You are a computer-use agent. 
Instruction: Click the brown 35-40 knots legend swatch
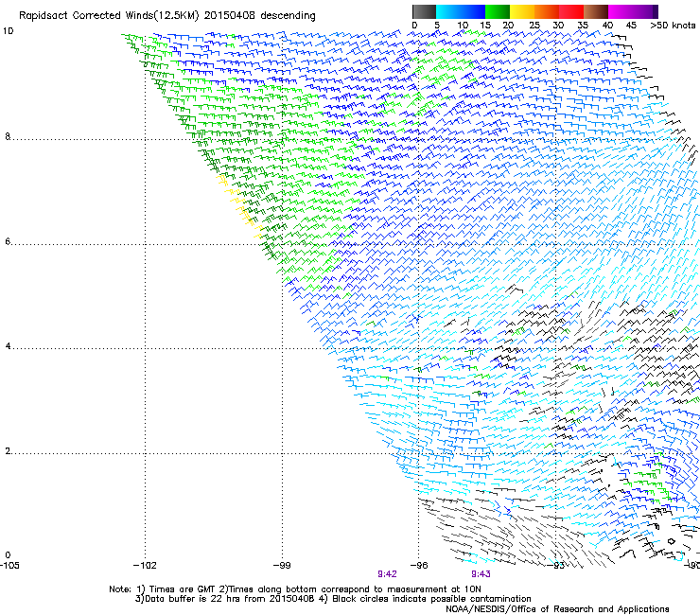(596, 11)
